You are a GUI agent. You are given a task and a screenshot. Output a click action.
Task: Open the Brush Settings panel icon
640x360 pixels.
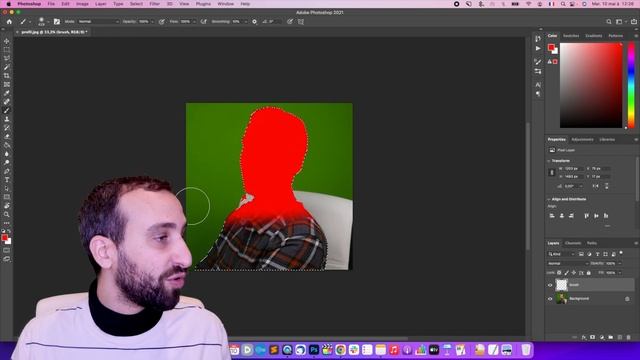click(57, 22)
